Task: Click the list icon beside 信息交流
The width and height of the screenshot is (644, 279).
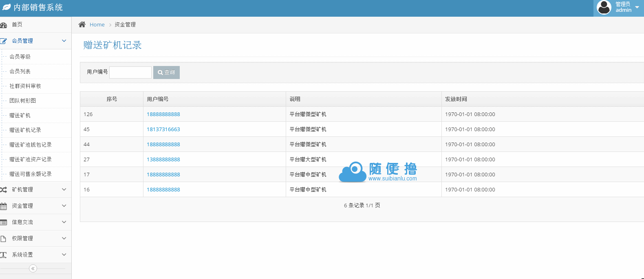Action: click(4, 222)
